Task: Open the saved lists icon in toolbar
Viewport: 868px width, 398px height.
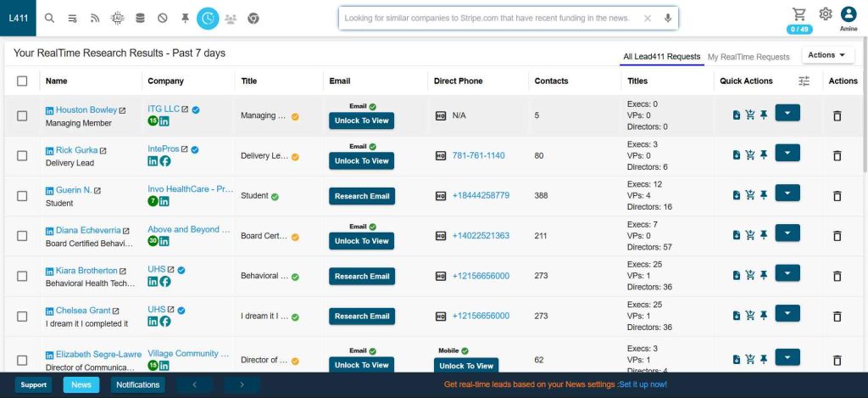Action: coord(72,19)
